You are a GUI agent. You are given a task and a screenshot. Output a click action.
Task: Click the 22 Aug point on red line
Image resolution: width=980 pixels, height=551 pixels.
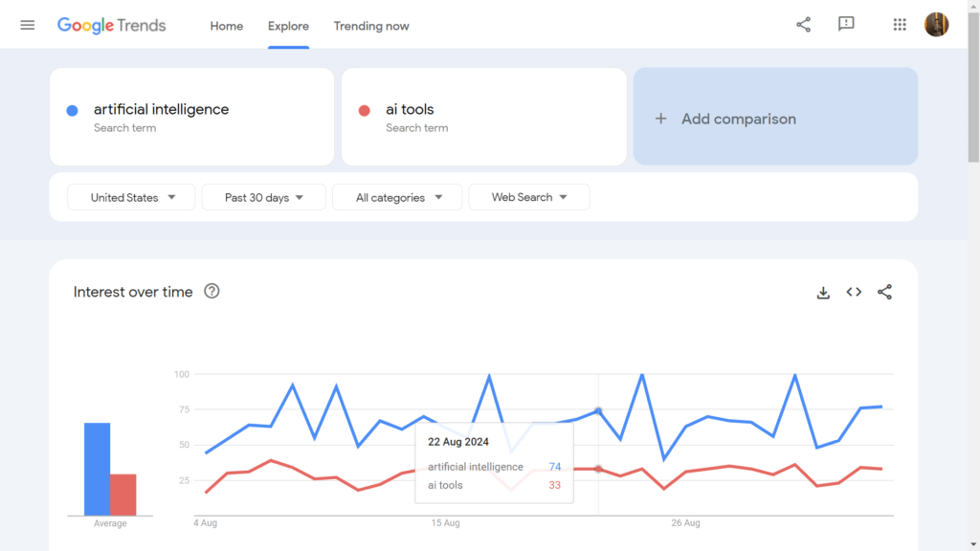click(x=598, y=469)
